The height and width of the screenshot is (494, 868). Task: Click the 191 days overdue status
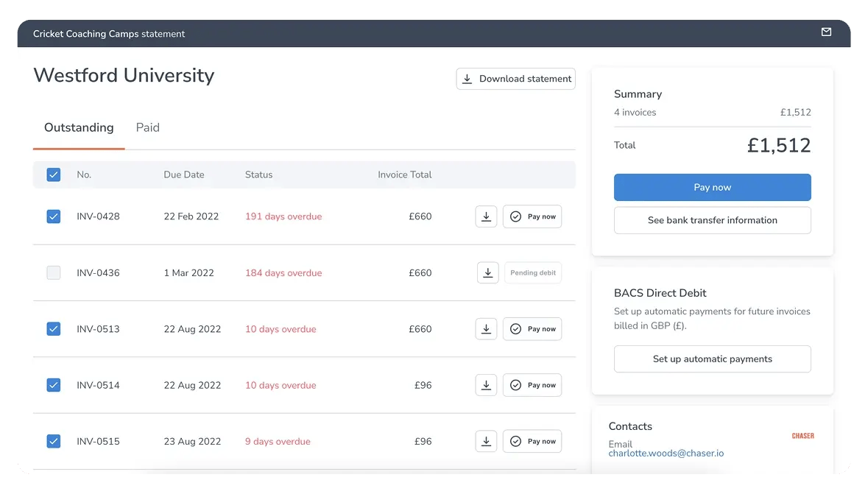click(x=283, y=216)
